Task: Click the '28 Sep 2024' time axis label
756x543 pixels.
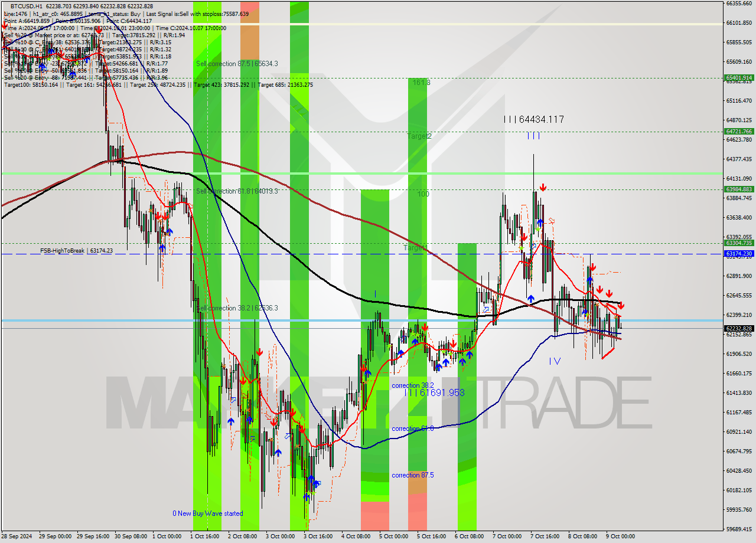Action: pyautogui.click(x=17, y=537)
